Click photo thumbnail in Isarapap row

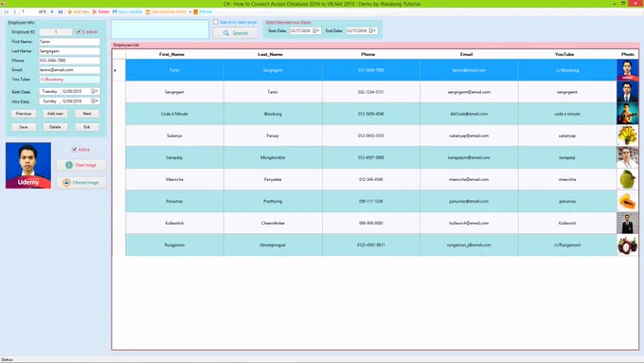click(628, 157)
